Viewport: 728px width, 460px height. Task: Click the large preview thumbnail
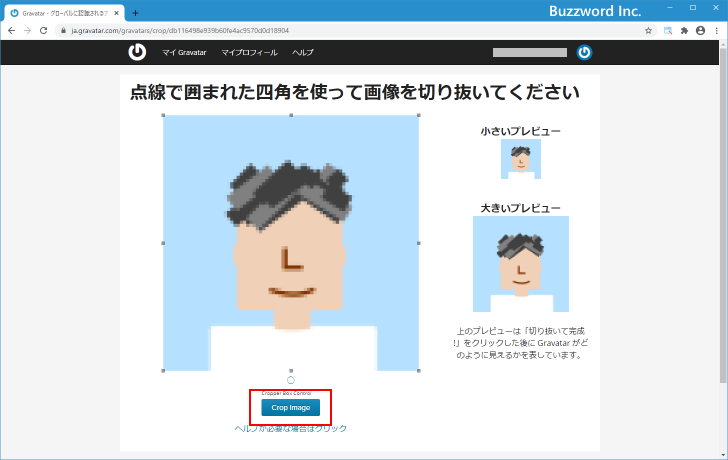click(521, 264)
